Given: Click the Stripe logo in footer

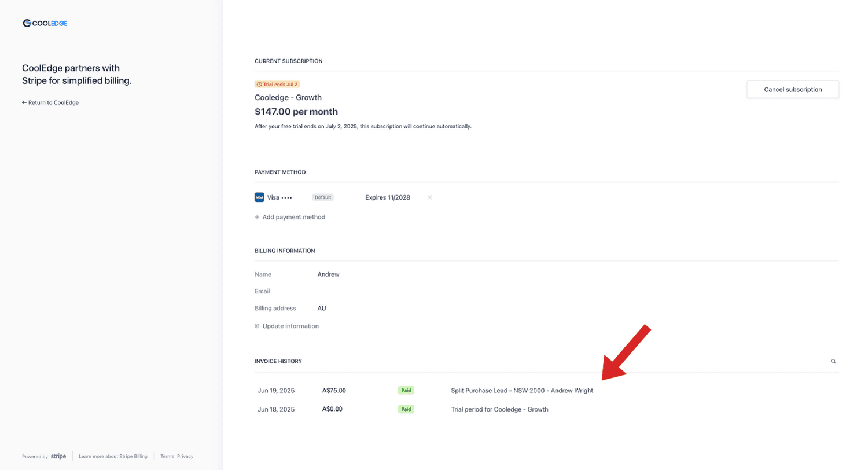Looking at the screenshot, I should pos(58,456).
